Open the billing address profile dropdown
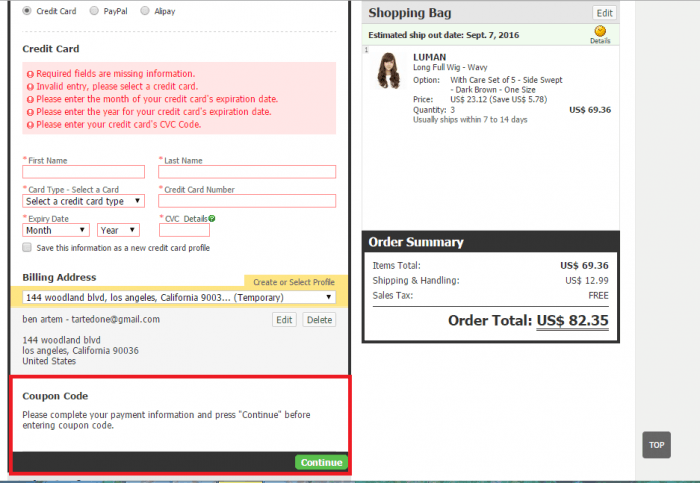 coord(179,297)
